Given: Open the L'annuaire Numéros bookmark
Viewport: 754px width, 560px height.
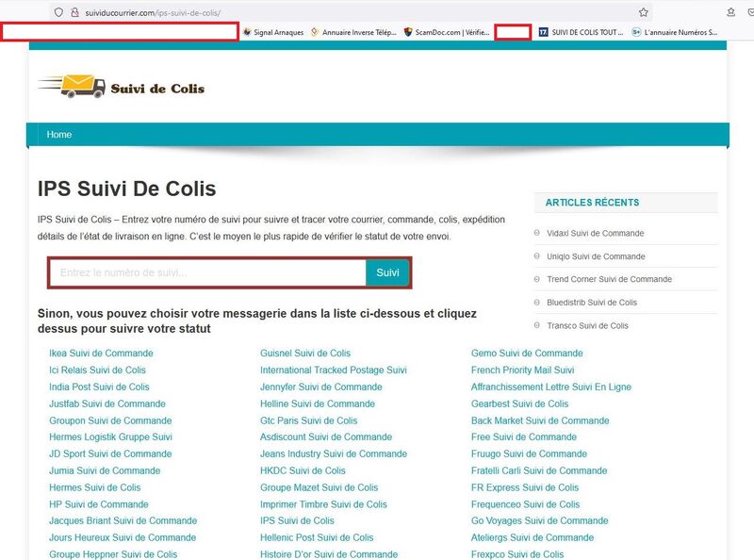Looking at the screenshot, I should (x=675, y=32).
